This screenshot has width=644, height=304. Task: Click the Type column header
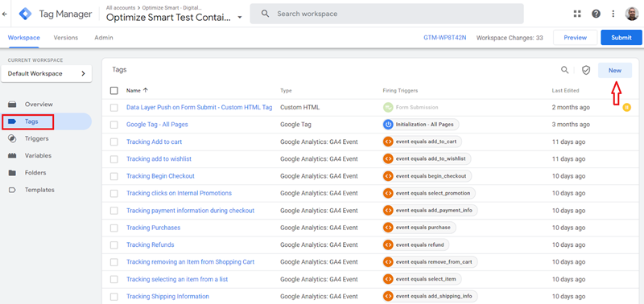point(286,91)
